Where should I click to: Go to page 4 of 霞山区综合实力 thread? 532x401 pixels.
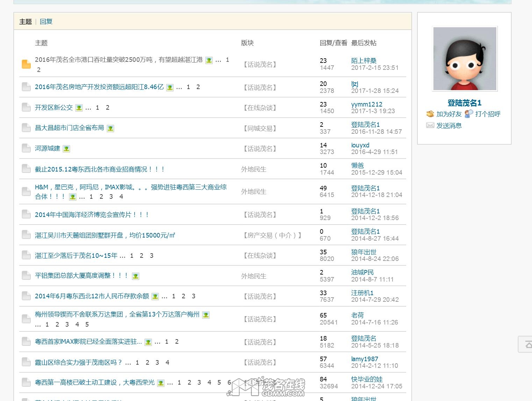point(167,363)
